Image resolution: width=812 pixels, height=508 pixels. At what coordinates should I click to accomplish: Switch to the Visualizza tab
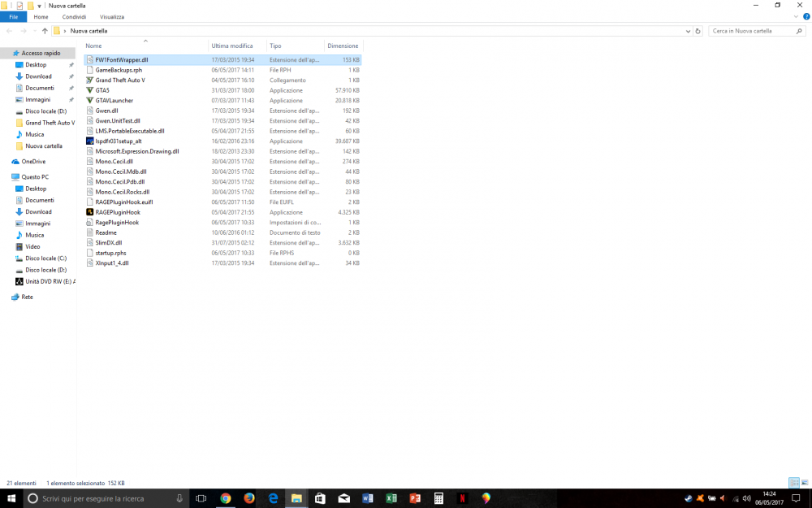coord(111,16)
